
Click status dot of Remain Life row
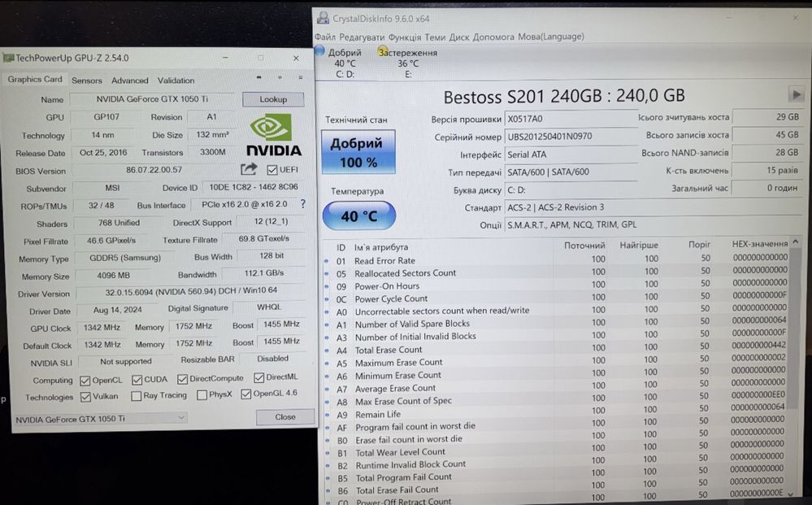click(x=327, y=415)
